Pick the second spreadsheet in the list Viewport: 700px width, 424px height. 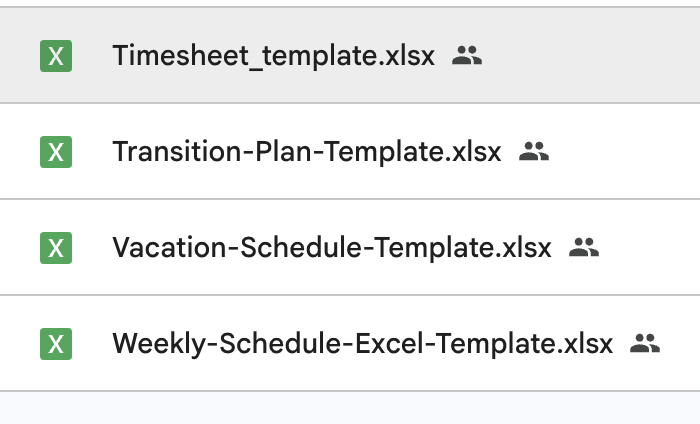click(307, 152)
